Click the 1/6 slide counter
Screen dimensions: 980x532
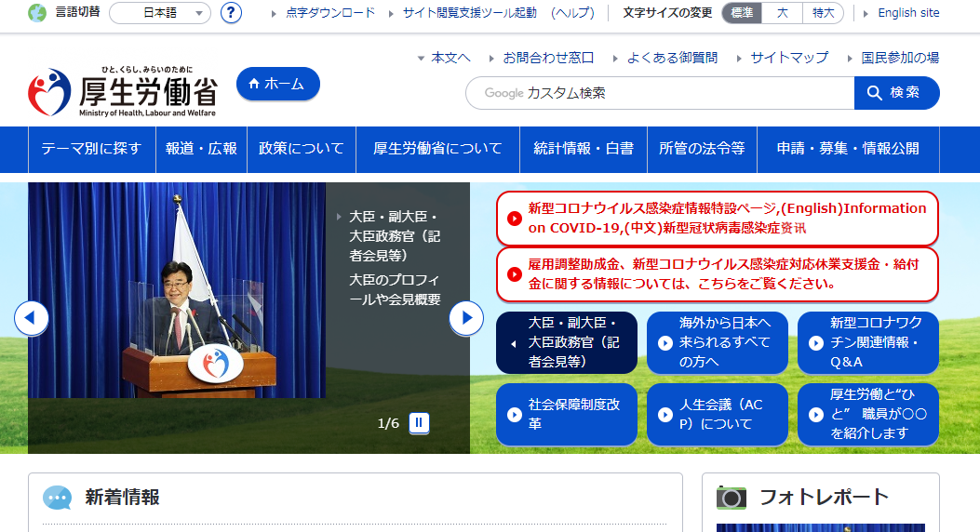[388, 423]
